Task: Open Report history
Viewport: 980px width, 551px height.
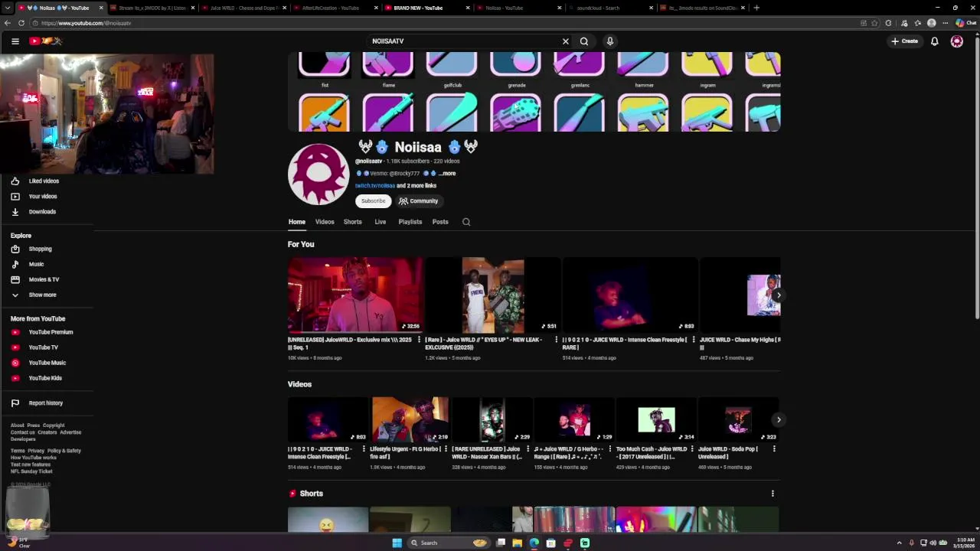Action: pos(45,403)
